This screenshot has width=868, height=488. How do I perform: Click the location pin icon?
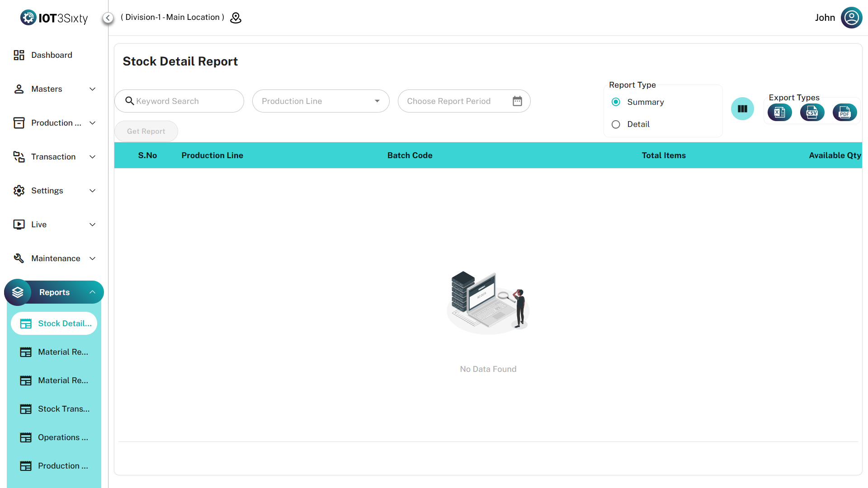pyautogui.click(x=236, y=18)
